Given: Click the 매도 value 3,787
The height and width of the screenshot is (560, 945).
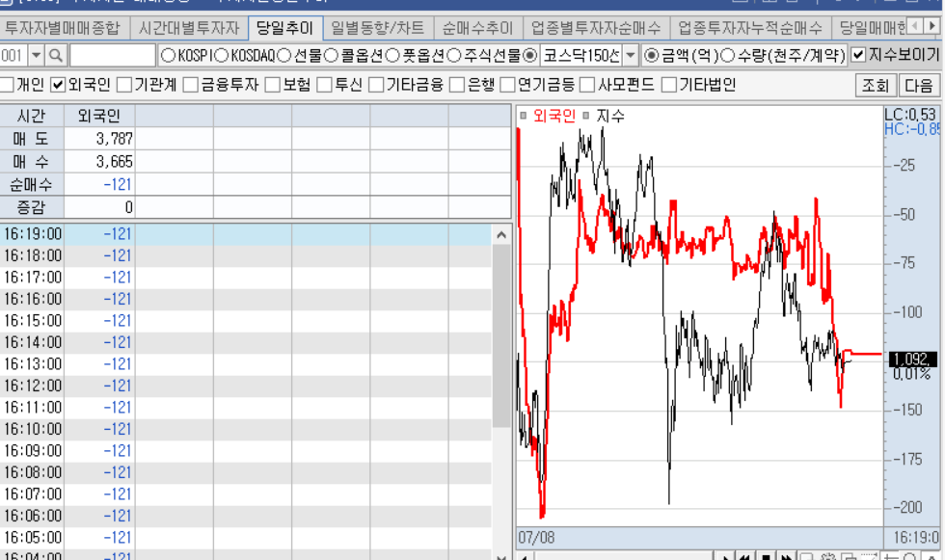Looking at the screenshot, I should click(99, 139).
